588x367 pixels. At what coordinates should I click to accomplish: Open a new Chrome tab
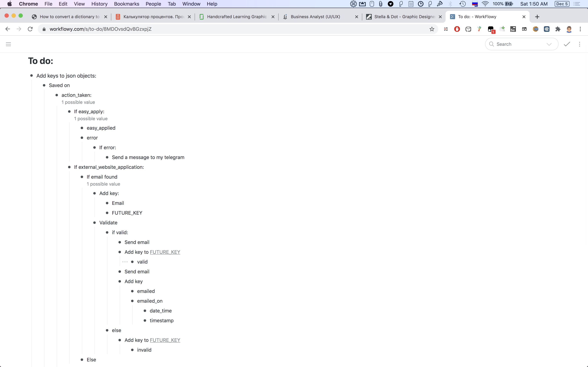(x=537, y=17)
